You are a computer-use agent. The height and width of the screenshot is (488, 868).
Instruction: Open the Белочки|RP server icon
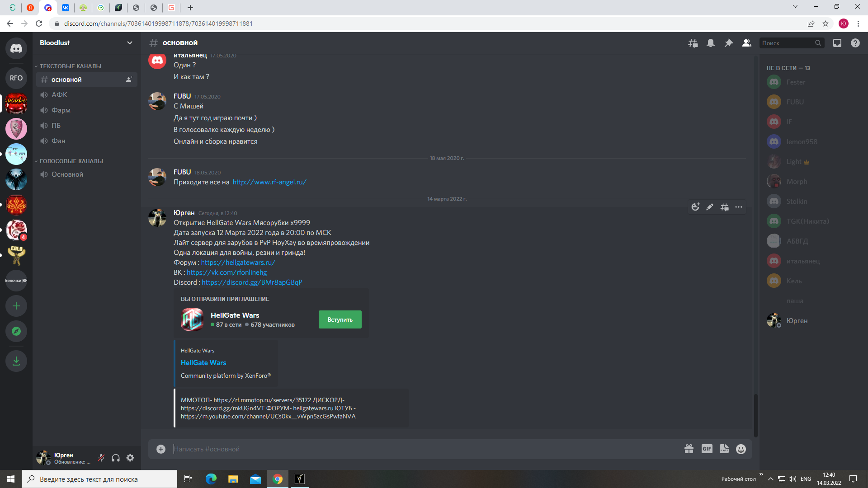(16, 281)
